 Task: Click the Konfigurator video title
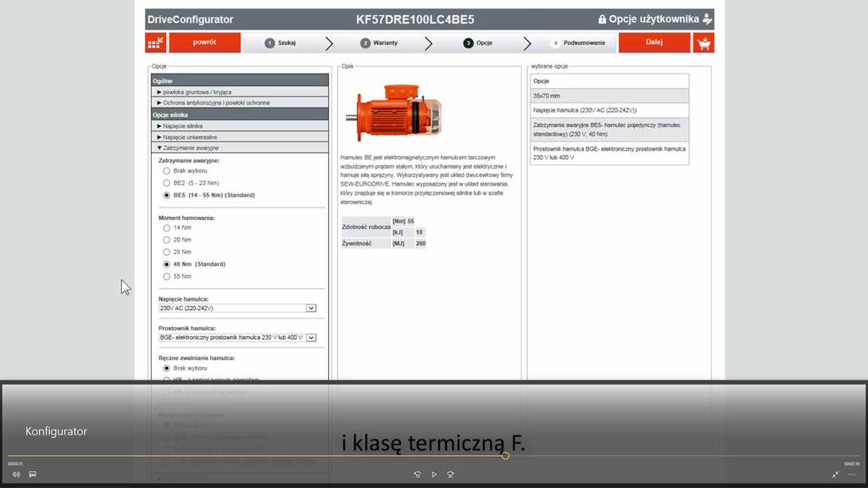click(x=57, y=431)
